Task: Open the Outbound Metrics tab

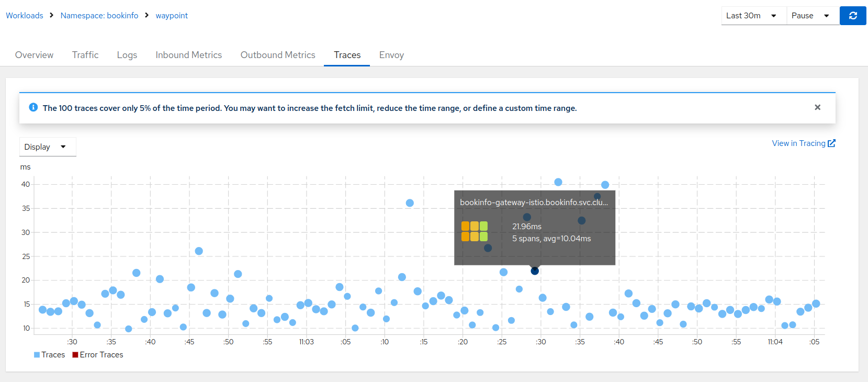Action: click(278, 55)
